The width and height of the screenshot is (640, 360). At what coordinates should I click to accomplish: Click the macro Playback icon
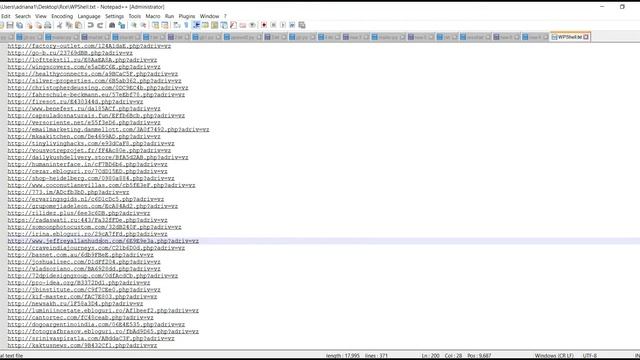[283, 25]
